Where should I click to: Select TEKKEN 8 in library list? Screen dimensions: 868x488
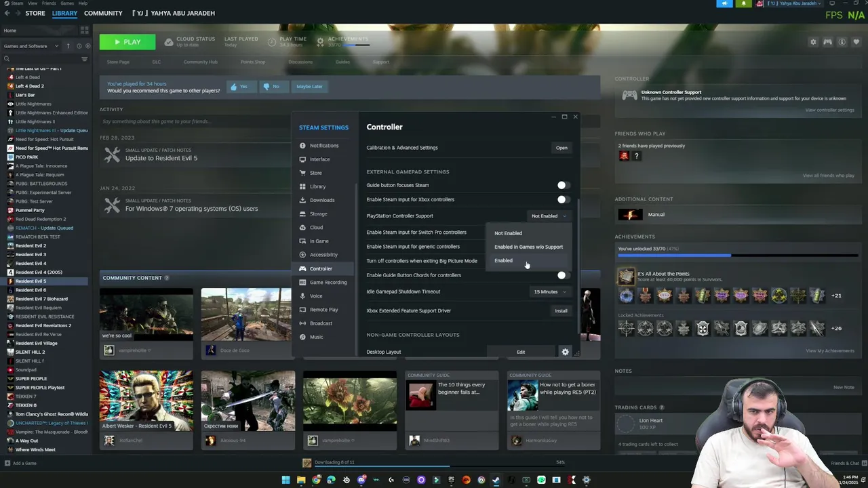(26, 405)
